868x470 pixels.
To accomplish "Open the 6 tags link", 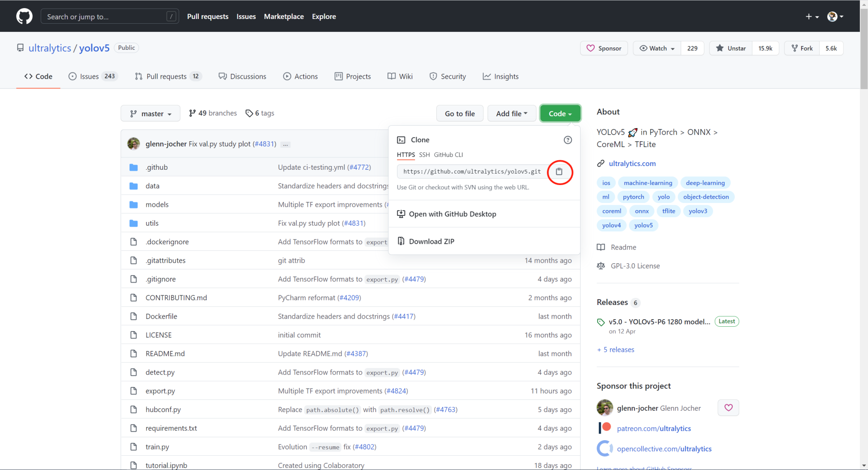I will coord(260,113).
